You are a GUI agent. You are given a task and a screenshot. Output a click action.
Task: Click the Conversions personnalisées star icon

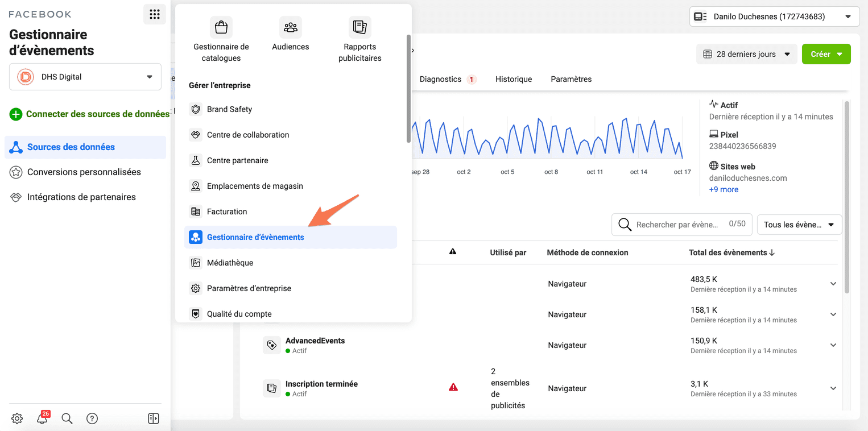click(16, 172)
